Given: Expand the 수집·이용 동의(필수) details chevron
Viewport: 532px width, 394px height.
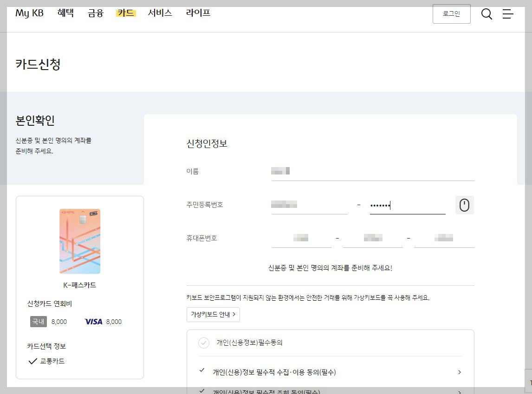Looking at the screenshot, I should coord(460,372).
